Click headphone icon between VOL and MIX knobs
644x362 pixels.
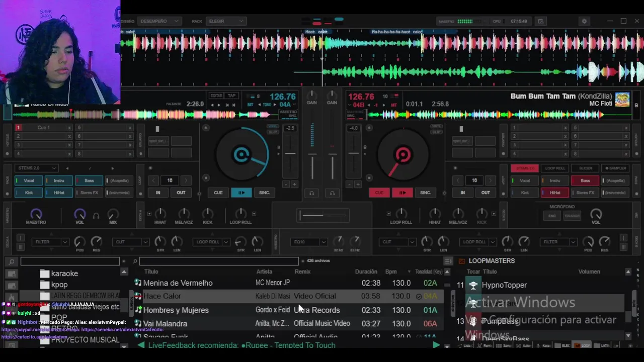click(96, 216)
